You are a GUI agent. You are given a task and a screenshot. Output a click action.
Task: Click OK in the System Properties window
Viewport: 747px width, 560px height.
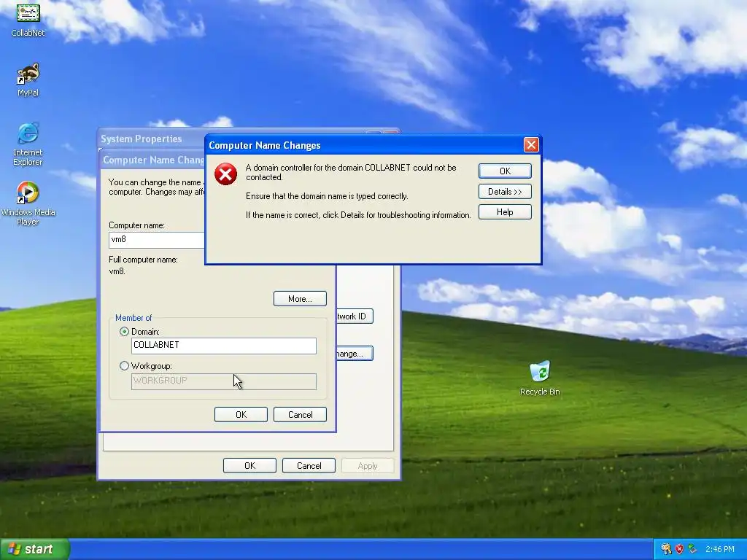(x=249, y=465)
